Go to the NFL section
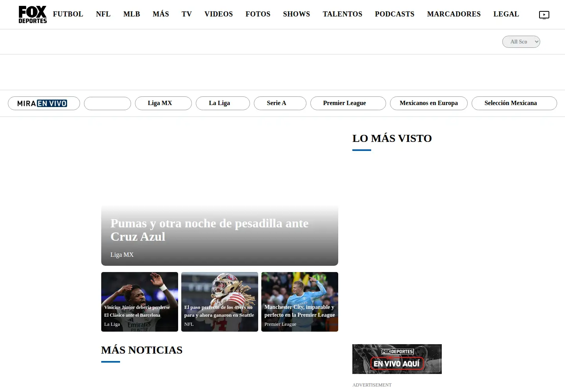Viewport: 565px width, 392px height. pos(103,14)
